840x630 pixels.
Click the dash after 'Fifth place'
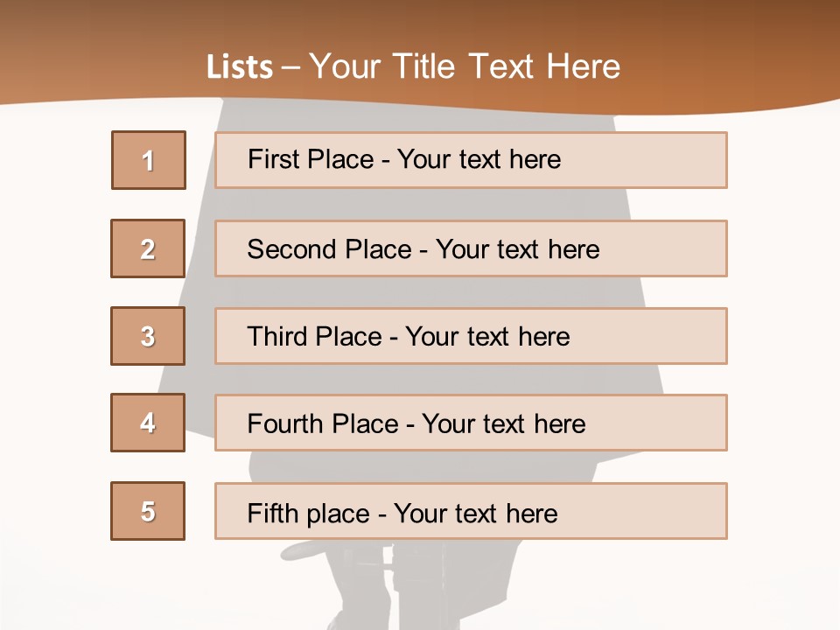[381, 514]
